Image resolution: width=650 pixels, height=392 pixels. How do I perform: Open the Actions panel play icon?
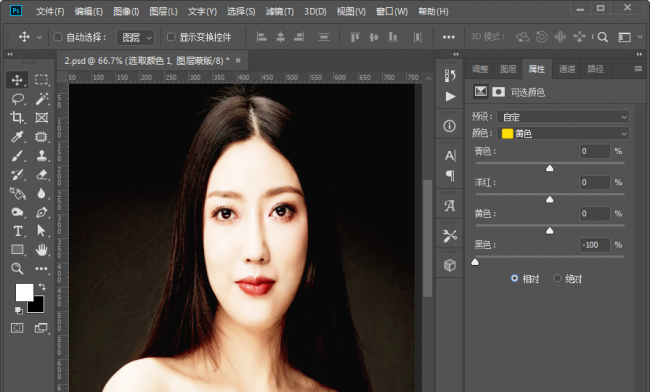click(450, 97)
